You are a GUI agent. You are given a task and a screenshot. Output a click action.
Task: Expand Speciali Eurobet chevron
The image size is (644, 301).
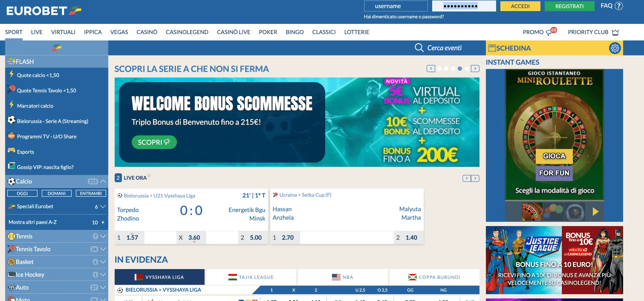click(x=103, y=206)
